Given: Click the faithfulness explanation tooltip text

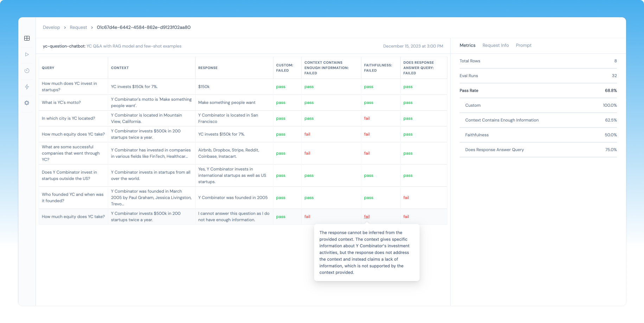Looking at the screenshot, I should (366, 253).
